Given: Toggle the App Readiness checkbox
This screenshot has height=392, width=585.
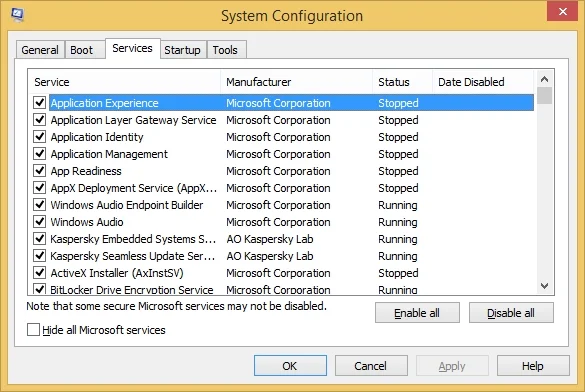Looking at the screenshot, I should click(x=40, y=170).
